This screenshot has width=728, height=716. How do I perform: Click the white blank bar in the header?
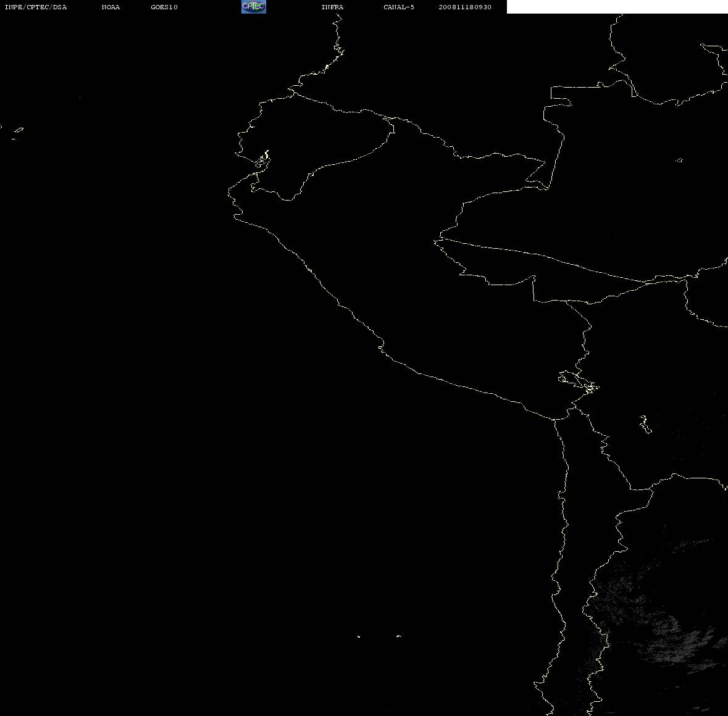coord(617,7)
